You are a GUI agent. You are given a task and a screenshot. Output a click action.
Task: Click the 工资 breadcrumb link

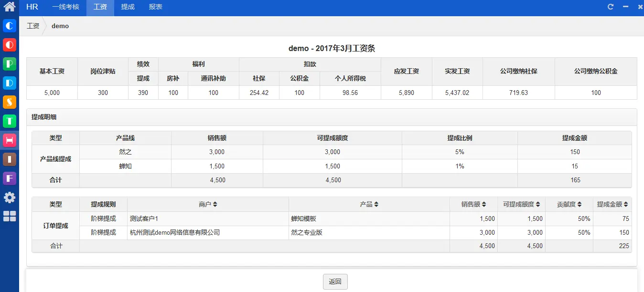(33, 26)
